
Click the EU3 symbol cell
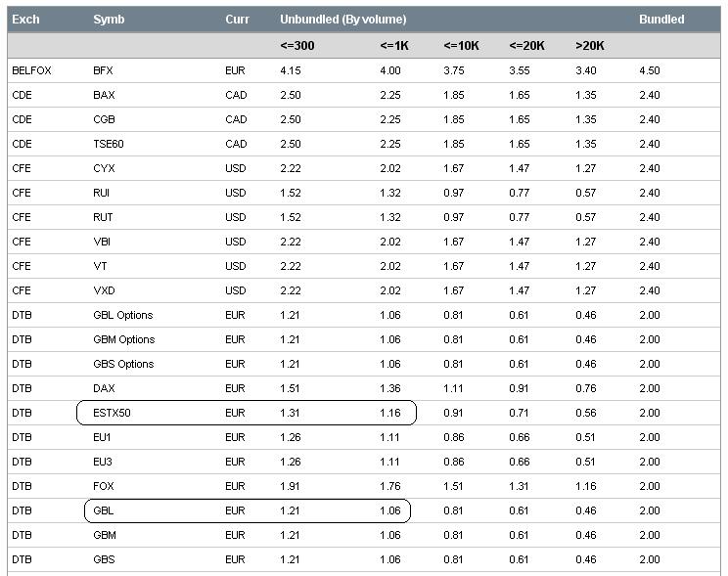[x=103, y=462]
